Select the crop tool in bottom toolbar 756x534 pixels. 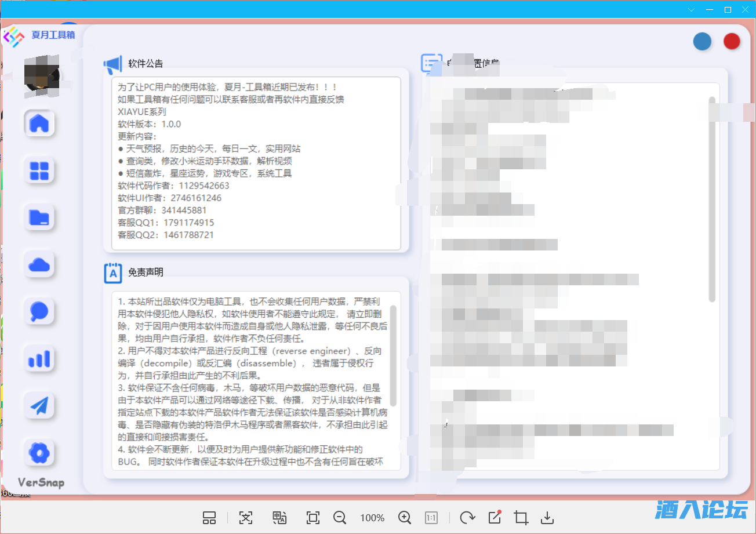(520, 517)
